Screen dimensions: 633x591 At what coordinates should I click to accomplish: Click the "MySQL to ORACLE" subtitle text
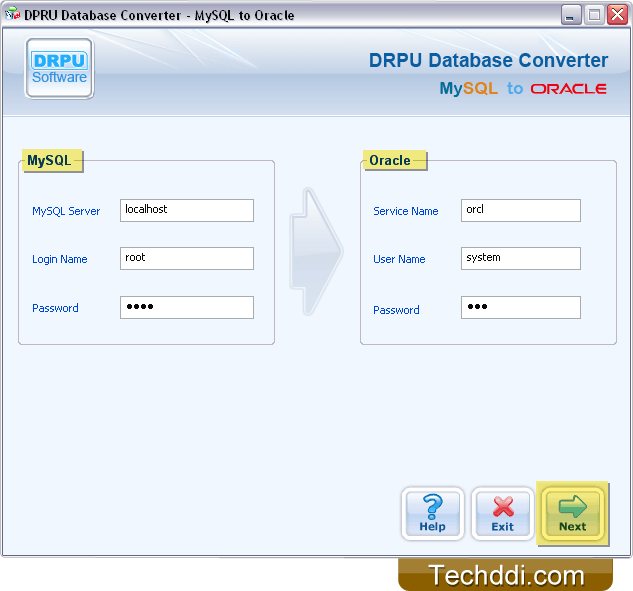tap(523, 88)
